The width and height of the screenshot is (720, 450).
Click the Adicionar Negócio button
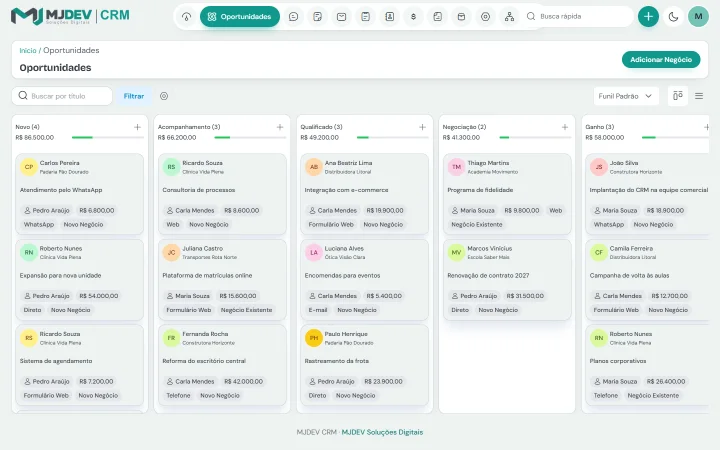tap(661, 60)
